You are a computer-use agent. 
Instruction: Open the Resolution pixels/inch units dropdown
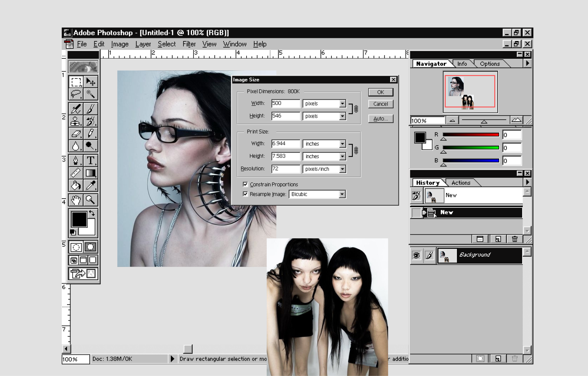click(342, 169)
